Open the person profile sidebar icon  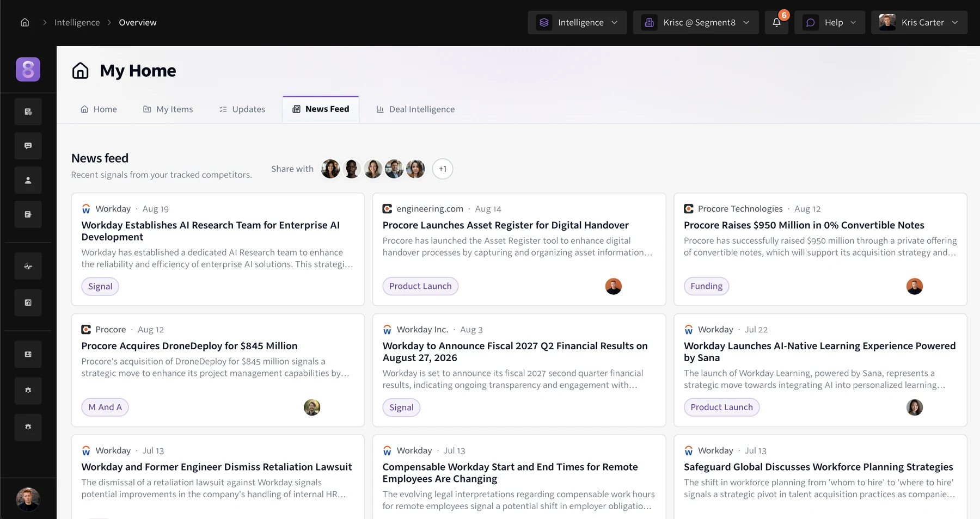coord(28,180)
